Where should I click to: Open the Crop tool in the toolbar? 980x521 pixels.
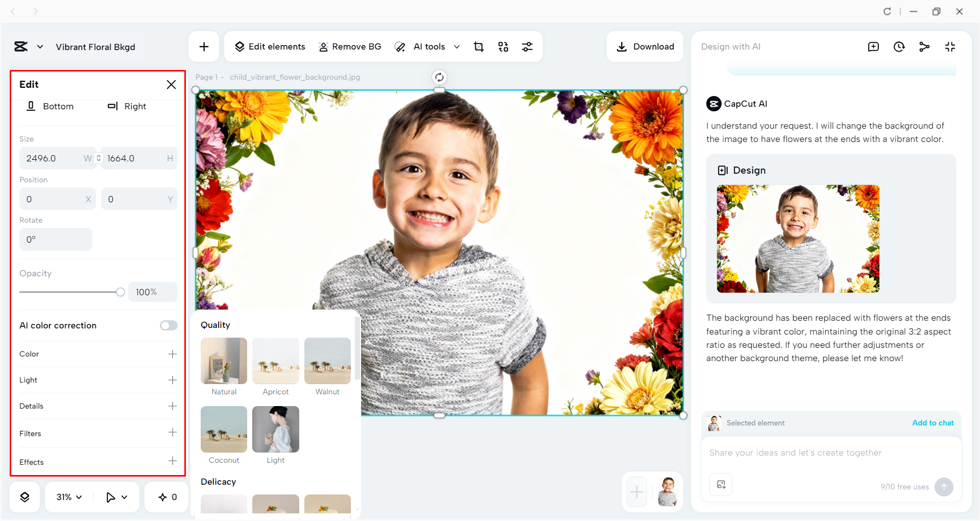coord(479,46)
